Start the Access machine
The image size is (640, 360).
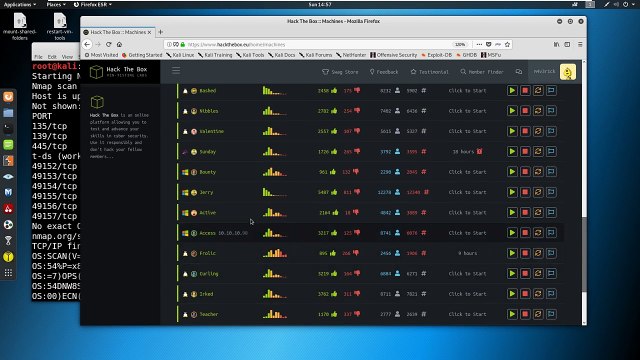click(512, 233)
